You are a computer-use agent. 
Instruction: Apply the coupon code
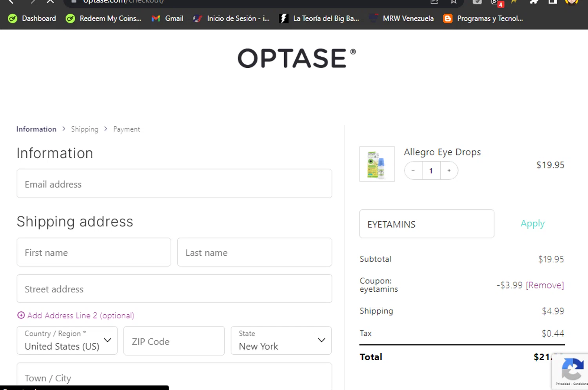coord(533,224)
